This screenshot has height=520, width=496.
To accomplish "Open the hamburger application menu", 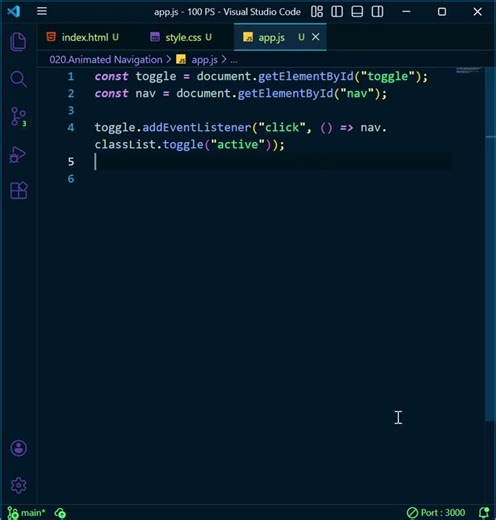I will pyautogui.click(x=42, y=11).
